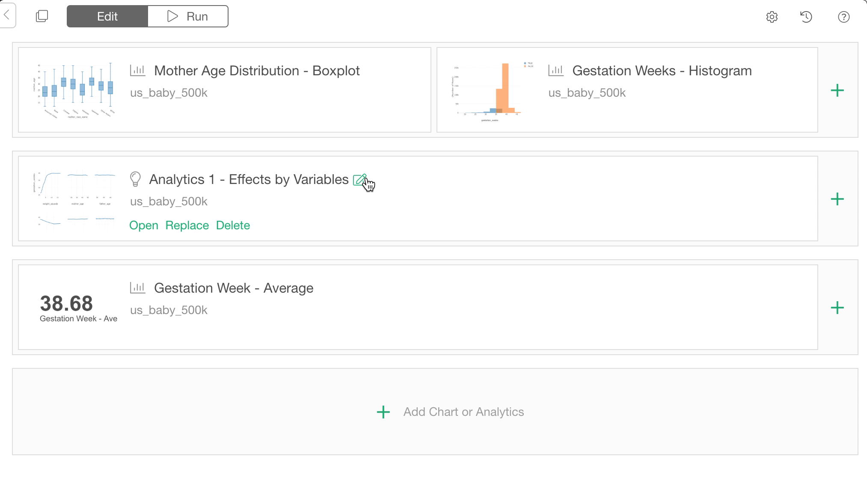Click chart icon beside Mother Age Distribution
The width and height of the screenshot is (867, 504).
(x=138, y=71)
